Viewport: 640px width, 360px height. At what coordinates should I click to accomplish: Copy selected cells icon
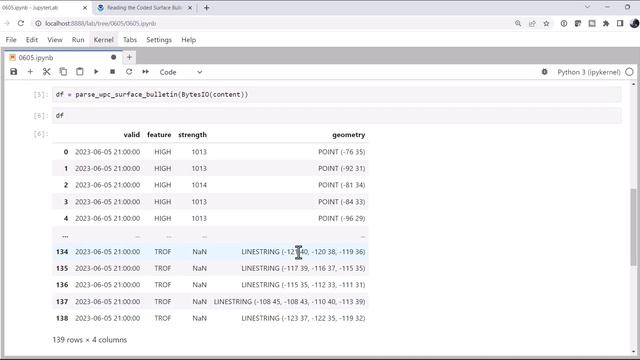coord(63,72)
